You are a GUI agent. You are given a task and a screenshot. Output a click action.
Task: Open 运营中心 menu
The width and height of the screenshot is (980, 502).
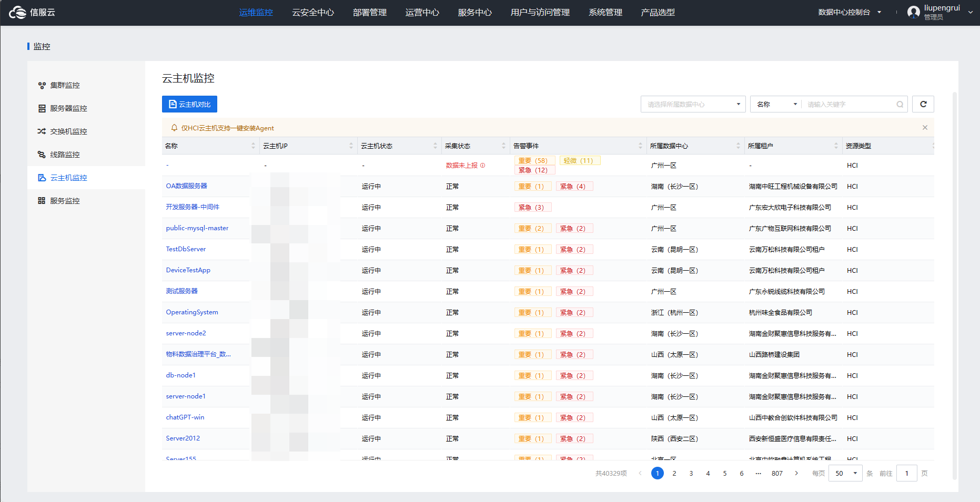(x=422, y=12)
